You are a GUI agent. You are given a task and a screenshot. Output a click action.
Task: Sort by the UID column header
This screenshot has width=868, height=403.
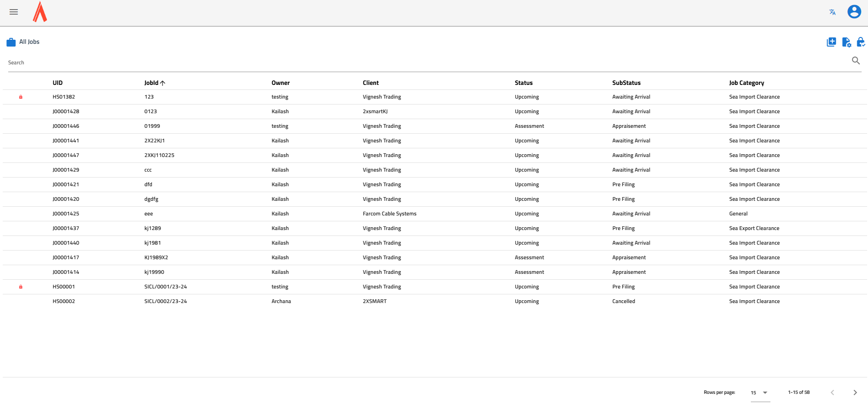tap(57, 83)
